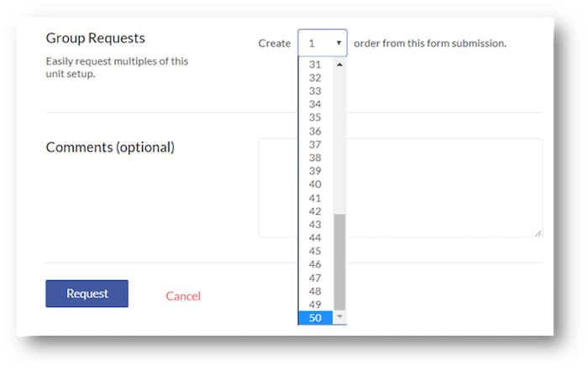Viewport: 588px width, 370px height.
Task: Click the Request button
Action: point(87,294)
